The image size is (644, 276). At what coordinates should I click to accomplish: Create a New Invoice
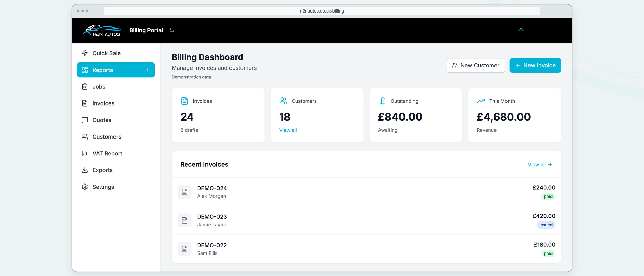tap(535, 65)
